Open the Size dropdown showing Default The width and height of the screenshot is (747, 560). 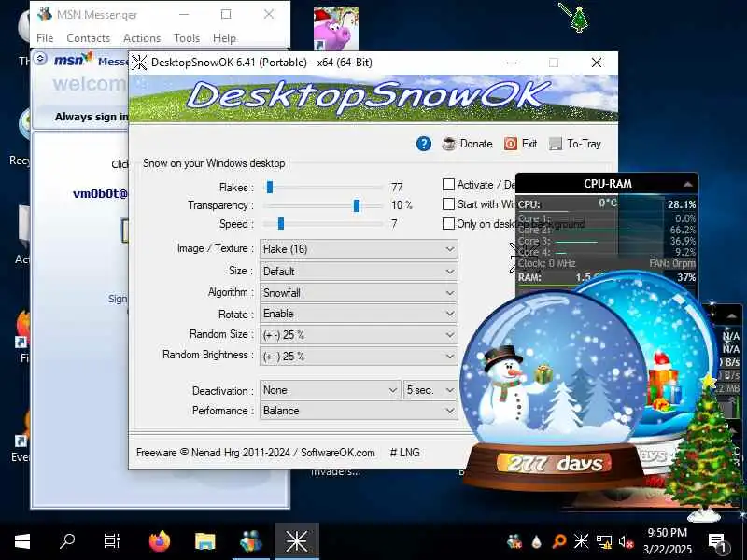(359, 272)
